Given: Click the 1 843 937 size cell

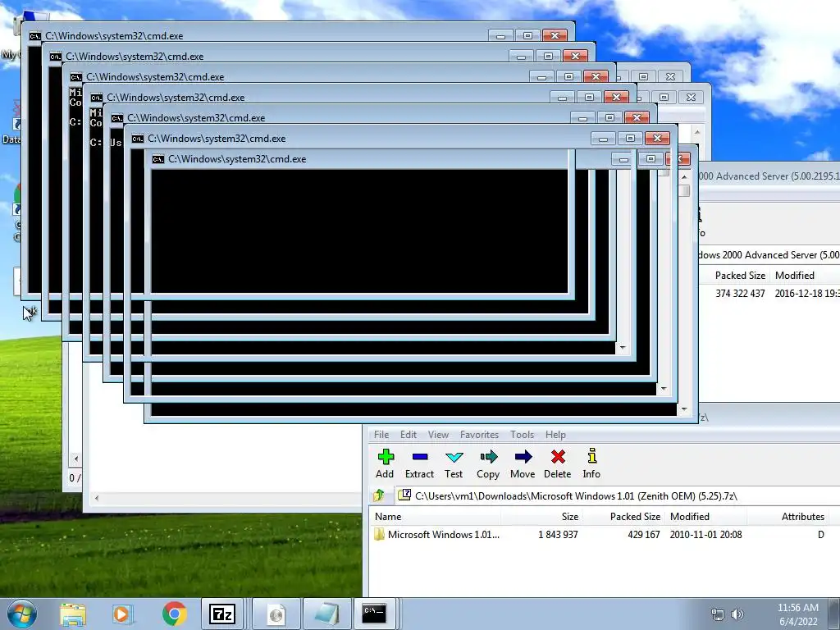Looking at the screenshot, I should point(558,535).
